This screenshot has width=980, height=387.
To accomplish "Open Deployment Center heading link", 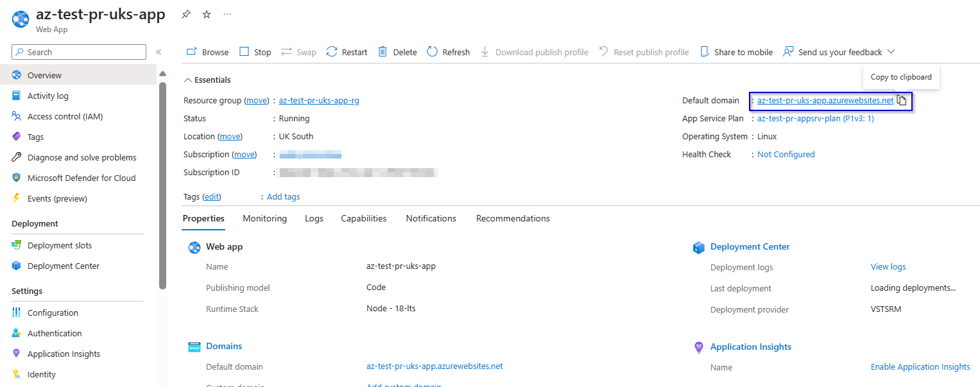I will click(750, 246).
